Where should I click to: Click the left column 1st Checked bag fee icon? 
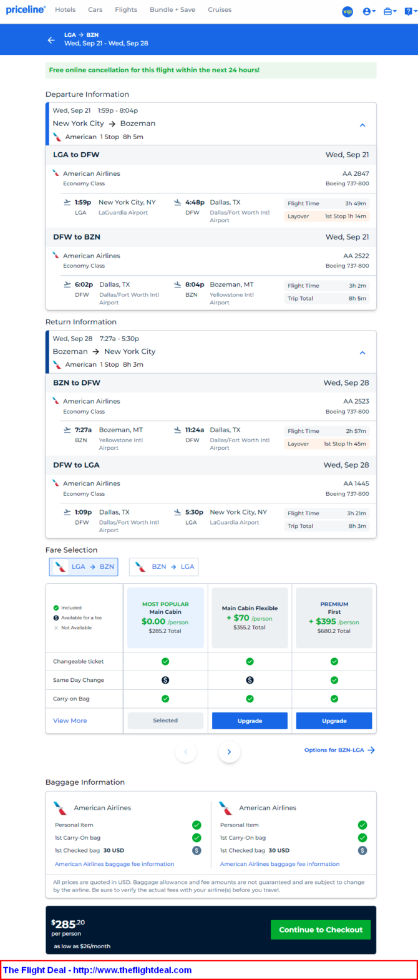click(197, 850)
